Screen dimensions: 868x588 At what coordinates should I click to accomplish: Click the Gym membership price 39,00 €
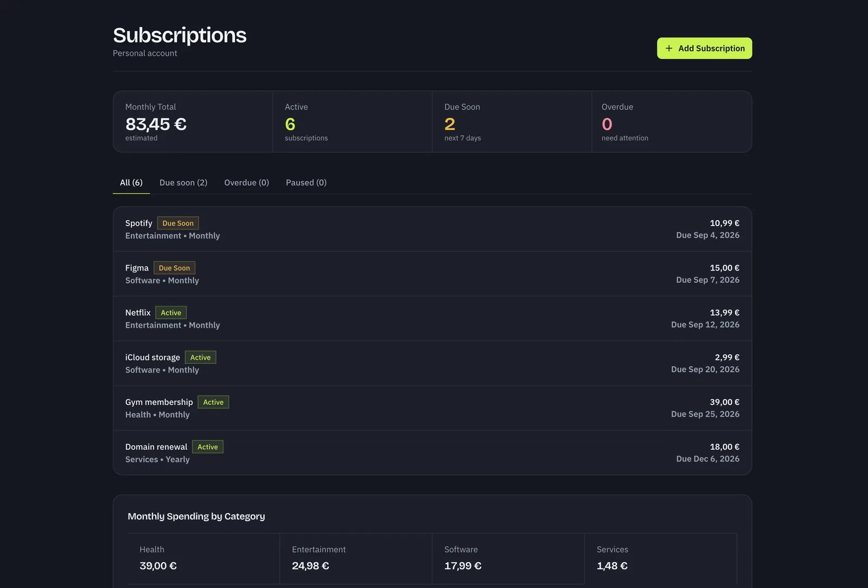(724, 402)
